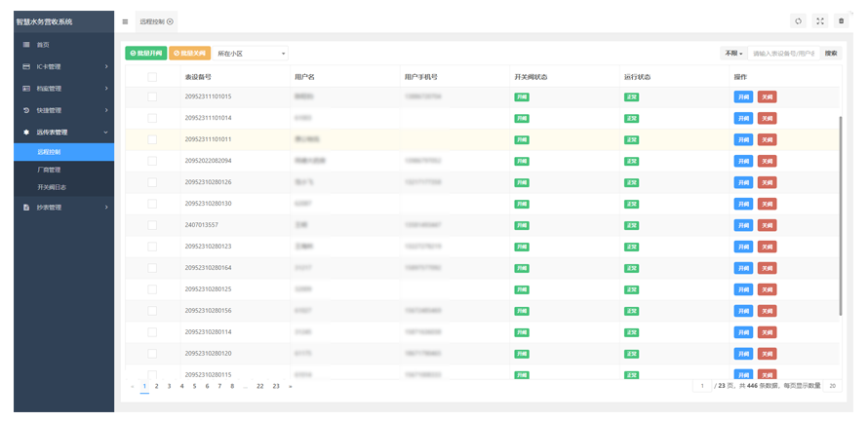Click the 首页 home icon in sidebar
This screenshot has height=421, width=868.
pos(26,45)
